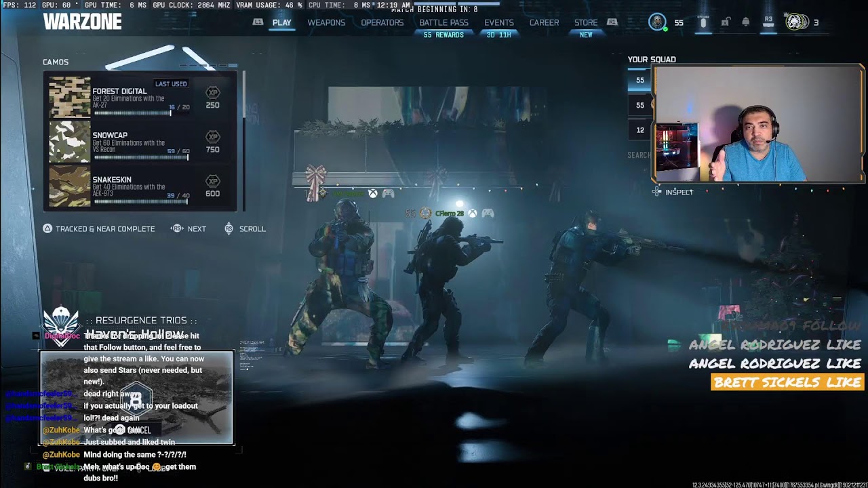Click the Forest Digital progress bar
868x488 pixels.
click(x=142, y=113)
